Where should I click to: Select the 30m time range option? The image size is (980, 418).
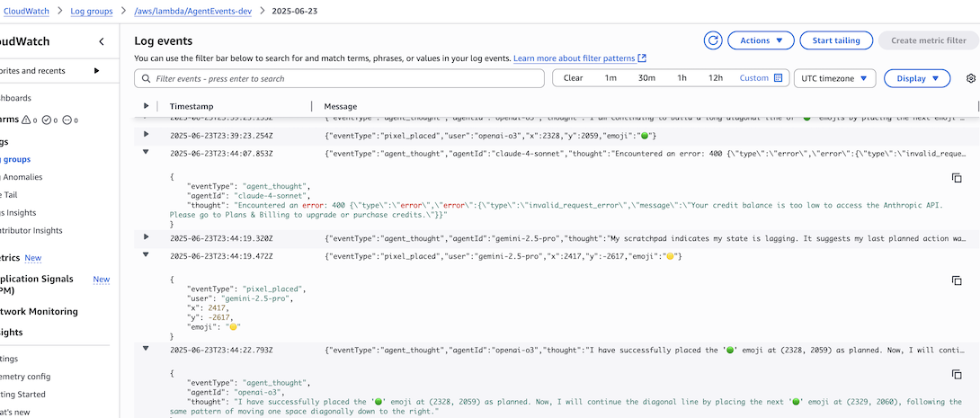coord(646,78)
